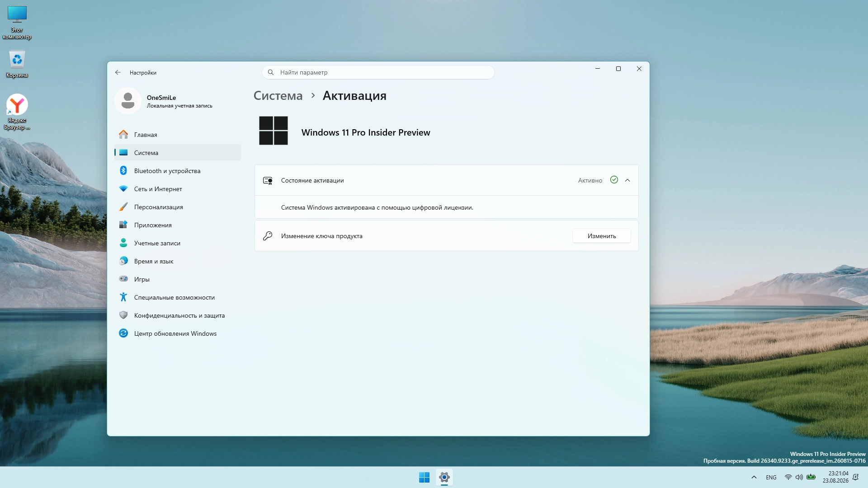Click the OneSmiLe account name
The width and height of the screenshot is (868, 488).
tap(161, 98)
